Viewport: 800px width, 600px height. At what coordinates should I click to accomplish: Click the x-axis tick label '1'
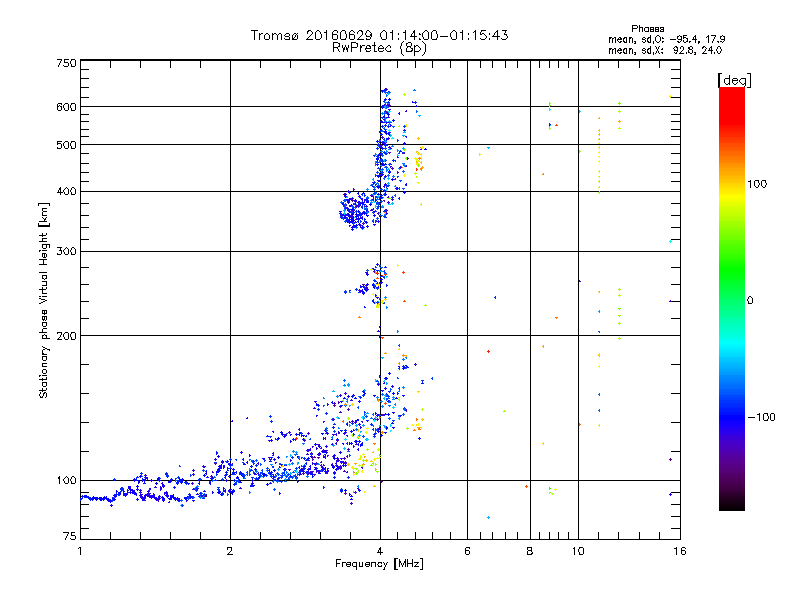click(x=80, y=551)
